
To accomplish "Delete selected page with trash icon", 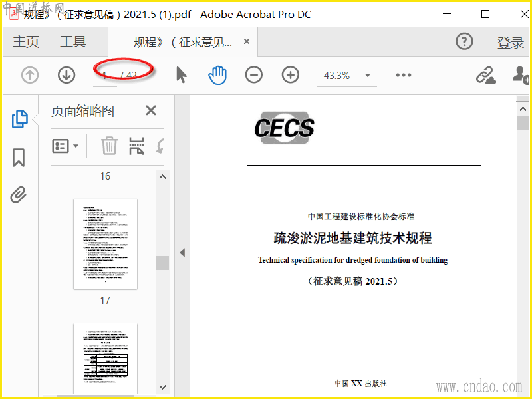I will click(x=109, y=146).
